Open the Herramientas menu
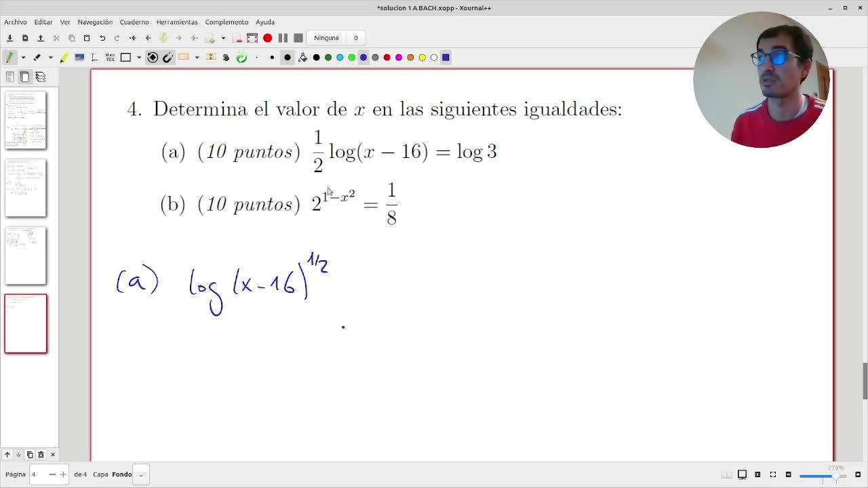This screenshot has height=488, width=868. pyautogui.click(x=177, y=22)
